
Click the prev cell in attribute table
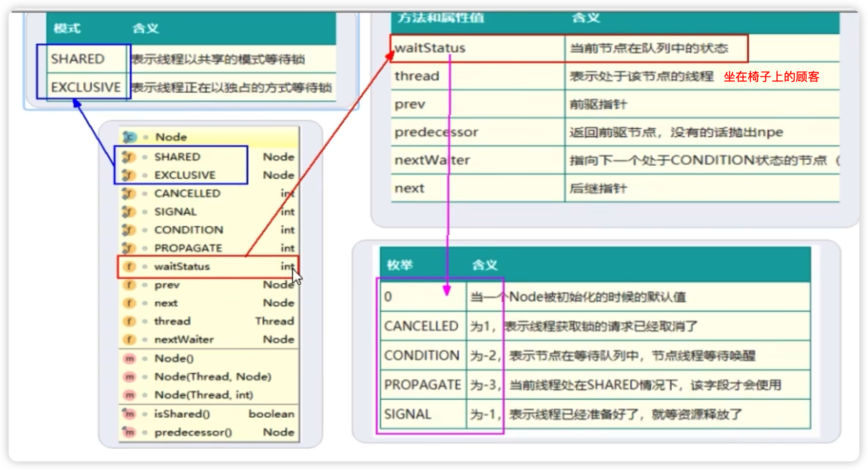pos(478,104)
